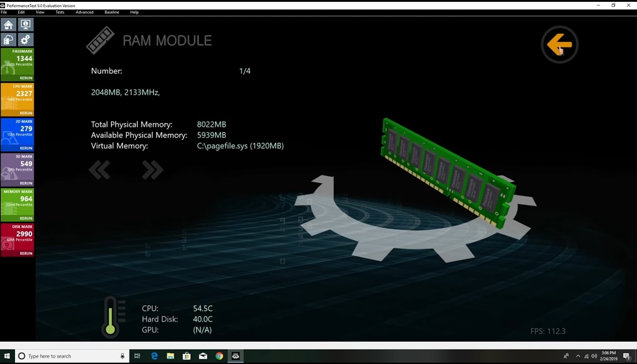Click the 'C:\pagefile.sys (1920MB)' virtual memory value
This screenshot has width=637, height=364.
(240, 146)
